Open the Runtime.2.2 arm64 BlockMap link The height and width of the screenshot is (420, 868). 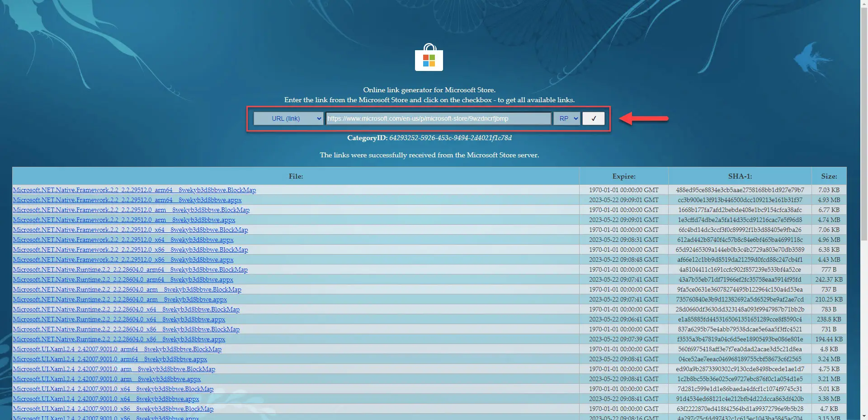(x=130, y=269)
